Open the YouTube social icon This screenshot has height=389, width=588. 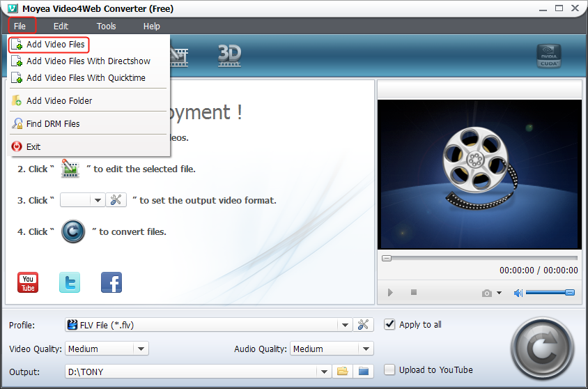28,282
